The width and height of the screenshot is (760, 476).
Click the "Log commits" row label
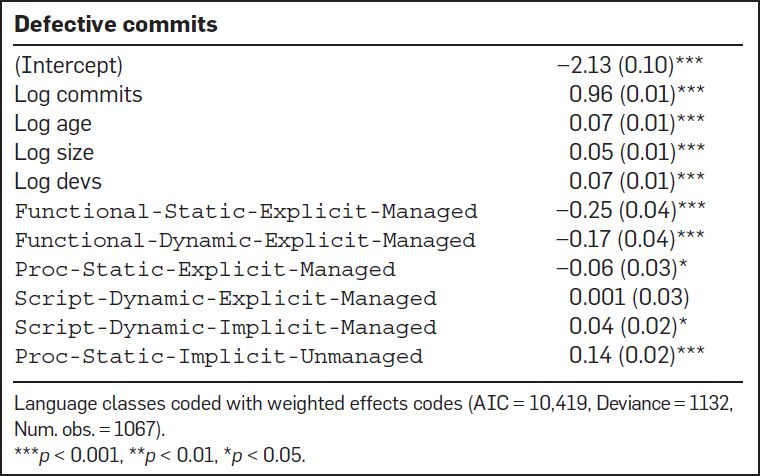click(78, 95)
